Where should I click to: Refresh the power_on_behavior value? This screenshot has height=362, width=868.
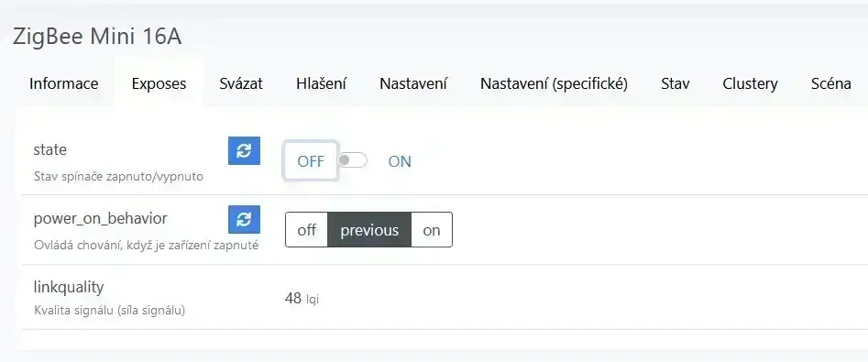(x=244, y=220)
